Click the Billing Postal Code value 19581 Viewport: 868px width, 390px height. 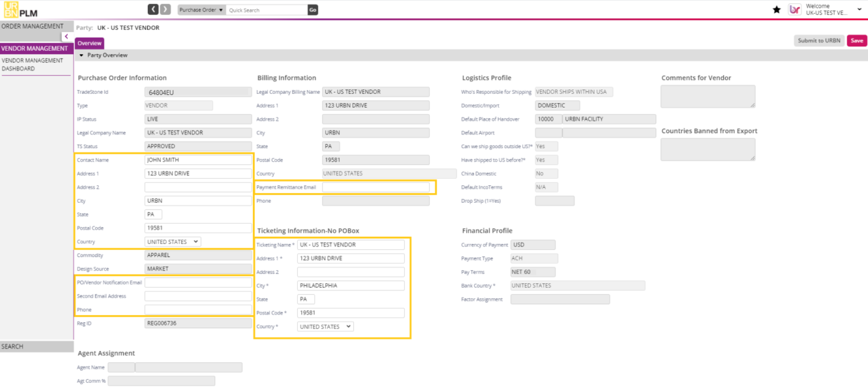point(375,160)
